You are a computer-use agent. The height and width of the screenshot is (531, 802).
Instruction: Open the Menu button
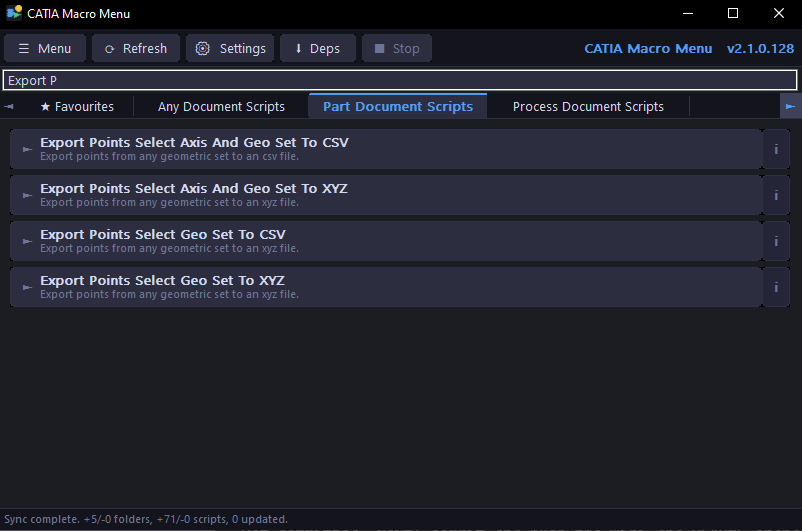pos(44,49)
